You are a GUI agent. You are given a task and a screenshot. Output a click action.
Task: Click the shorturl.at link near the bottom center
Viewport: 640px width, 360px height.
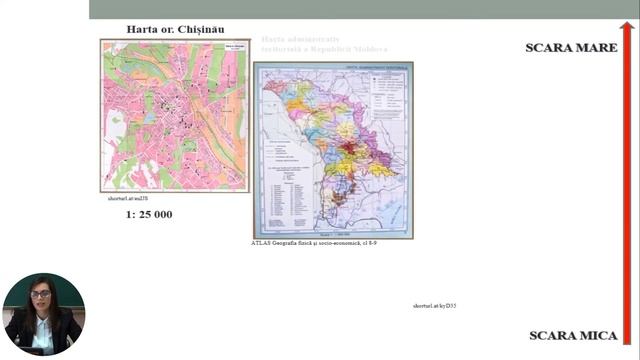(x=434, y=306)
